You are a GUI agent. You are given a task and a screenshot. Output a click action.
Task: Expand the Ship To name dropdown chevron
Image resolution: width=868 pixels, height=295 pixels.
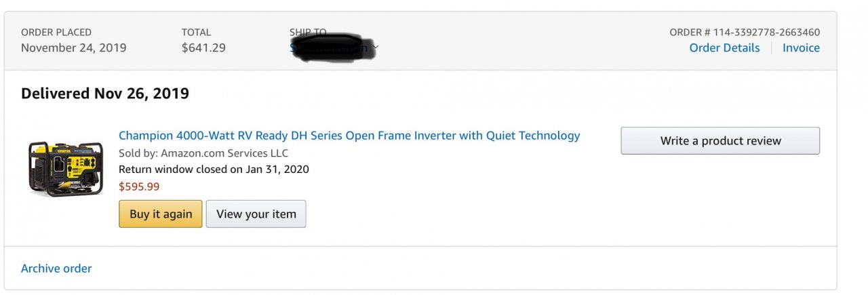coord(376,47)
